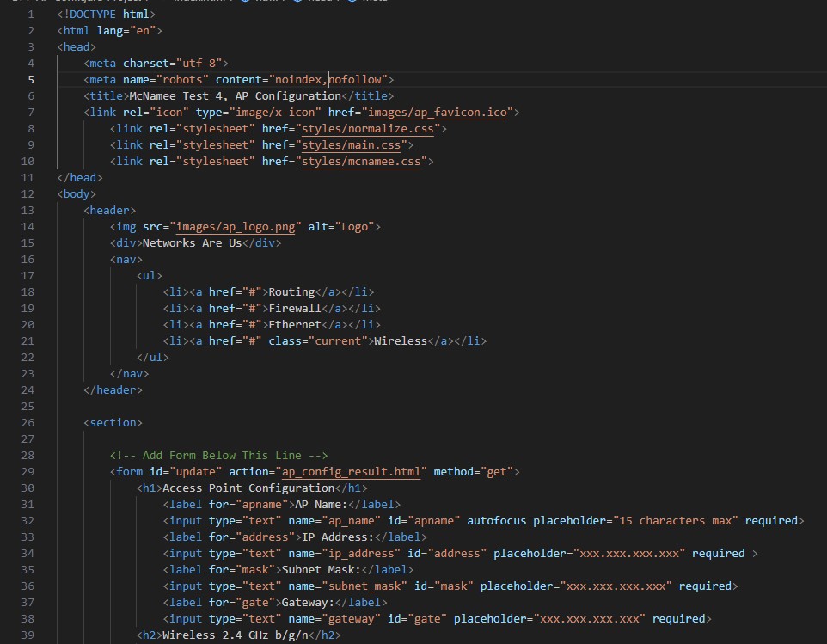827x644 pixels.
Task: Click the opening <nav> tag
Action: [x=126, y=260]
